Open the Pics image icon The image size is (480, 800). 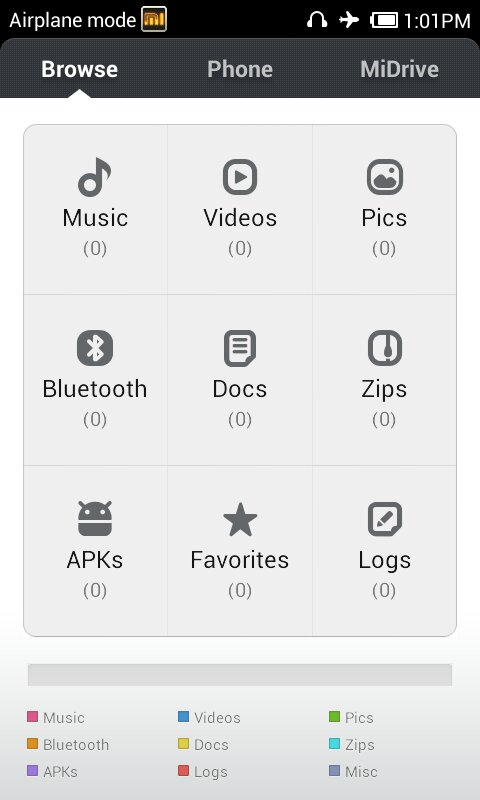(x=385, y=177)
